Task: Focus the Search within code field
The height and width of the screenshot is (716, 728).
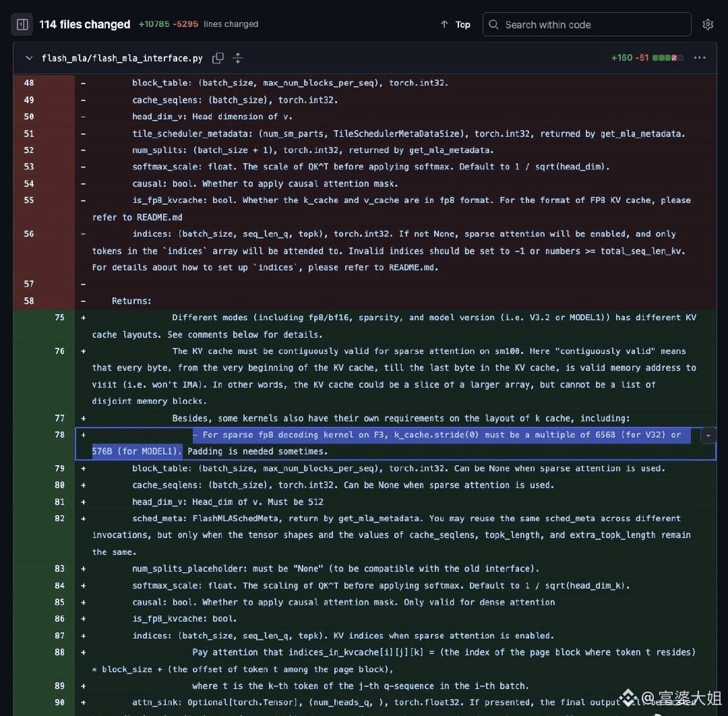Action: [x=587, y=25]
